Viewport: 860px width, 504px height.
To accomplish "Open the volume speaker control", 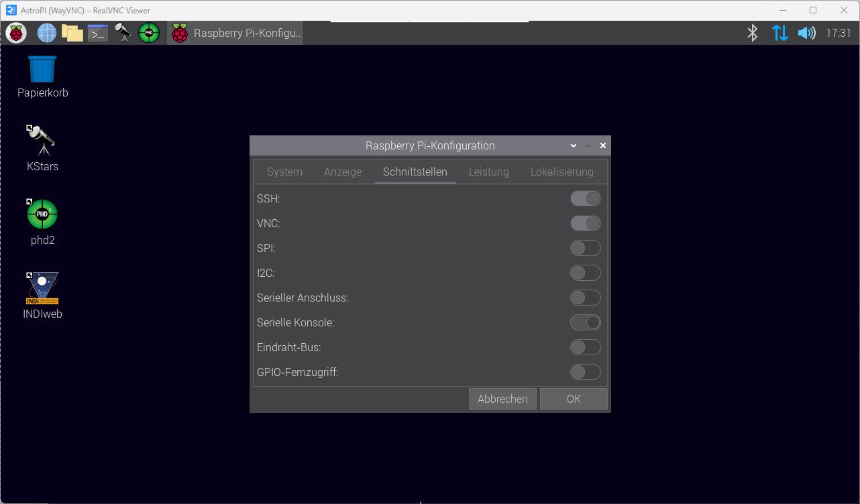I will click(806, 33).
